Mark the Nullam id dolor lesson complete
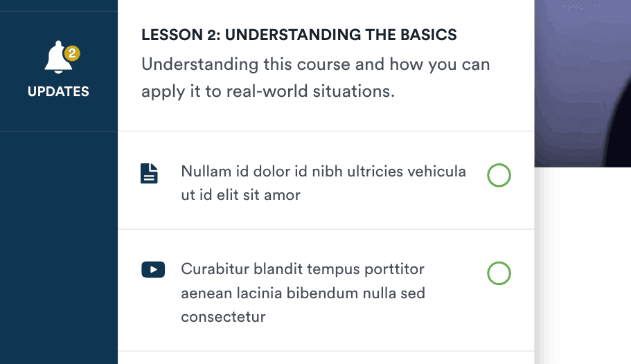 point(499,176)
